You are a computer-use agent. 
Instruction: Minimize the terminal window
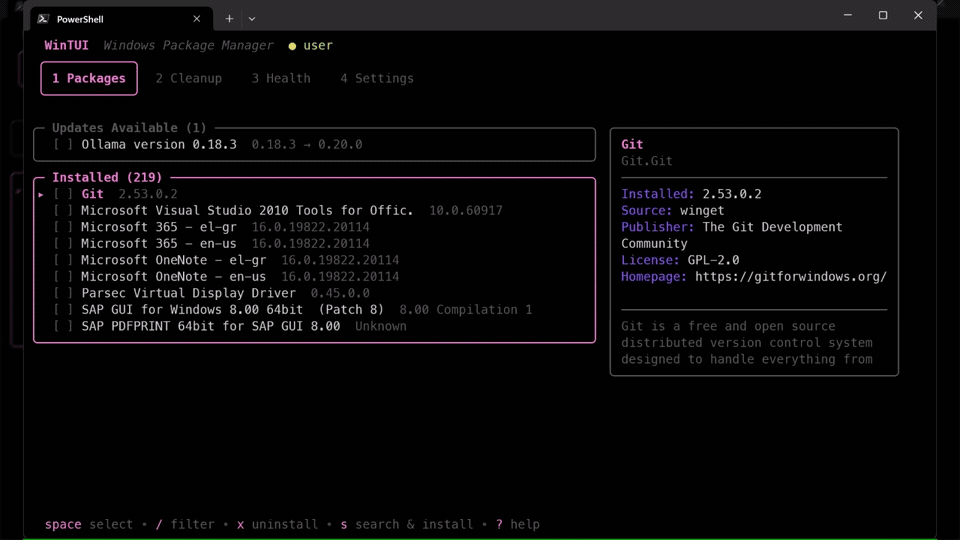coord(847,15)
